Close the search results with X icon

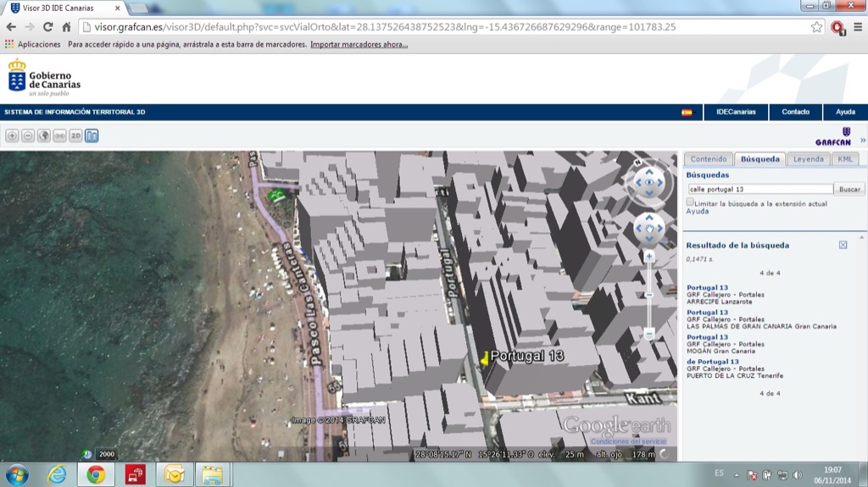click(x=843, y=245)
